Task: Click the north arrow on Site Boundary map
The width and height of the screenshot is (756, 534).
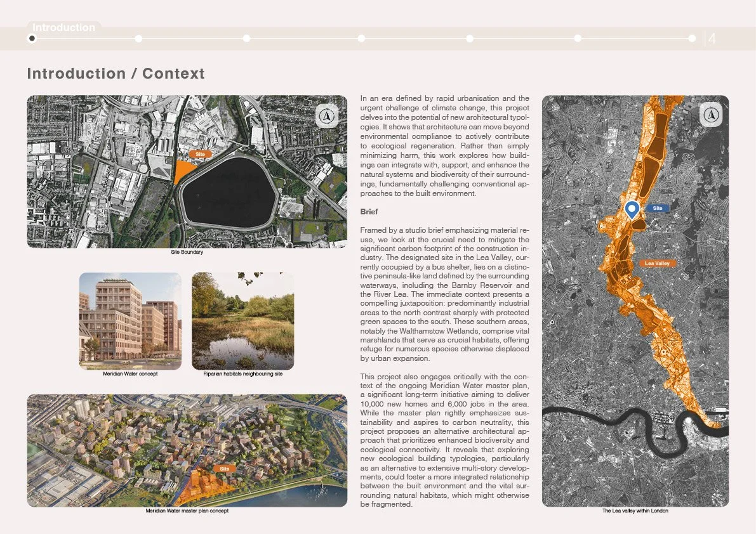Action: tap(327, 116)
